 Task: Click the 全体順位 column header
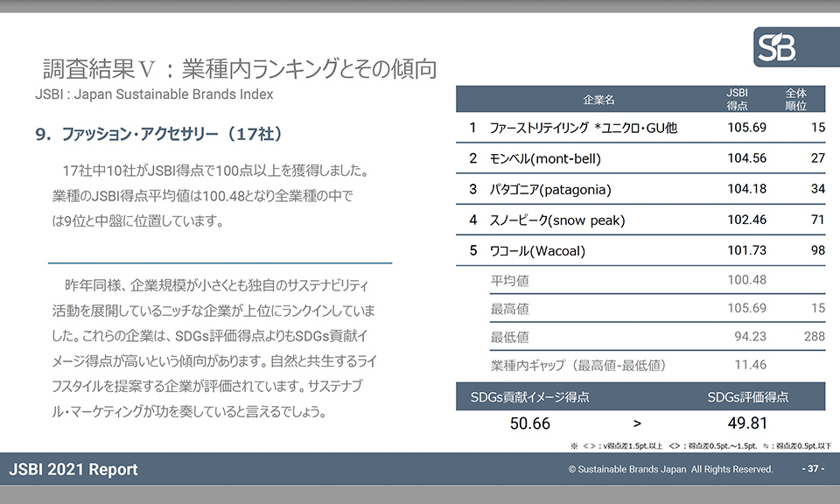point(795,99)
